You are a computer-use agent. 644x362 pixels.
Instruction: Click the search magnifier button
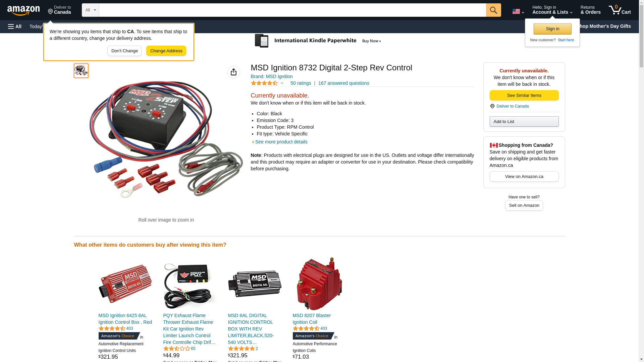[x=493, y=10]
